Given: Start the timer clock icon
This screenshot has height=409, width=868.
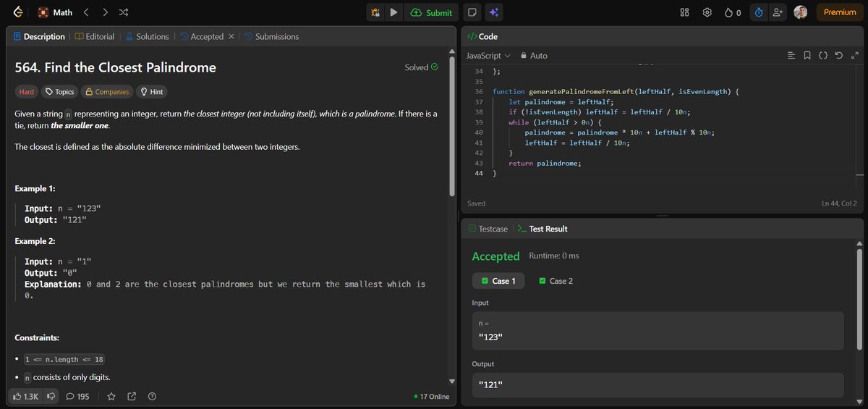Looking at the screenshot, I should 759,12.
